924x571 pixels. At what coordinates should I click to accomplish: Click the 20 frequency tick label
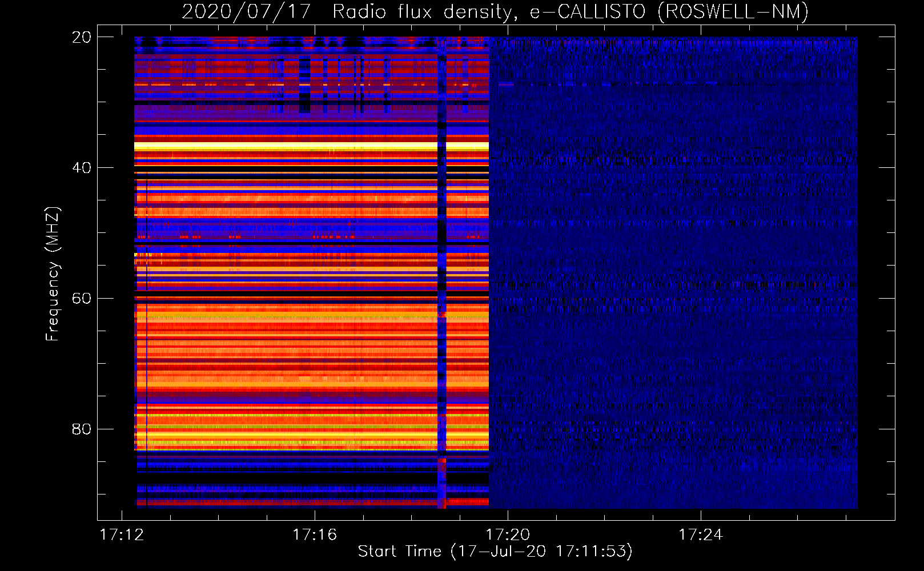pyautogui.click(x=81, y=37)
